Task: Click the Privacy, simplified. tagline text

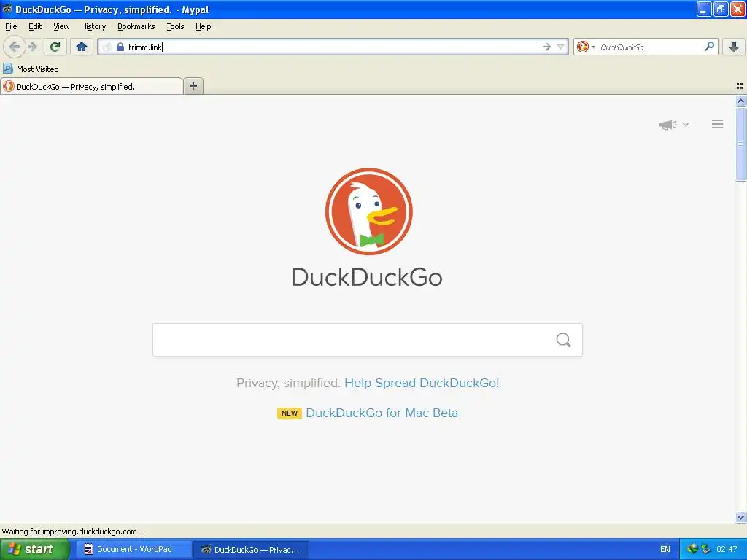Action: 288,383
